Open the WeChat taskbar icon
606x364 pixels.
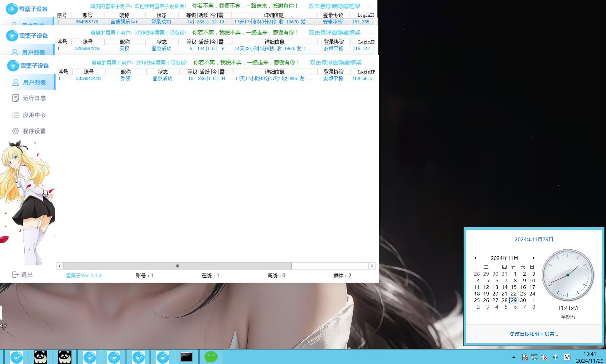pyautogui.click(x=211, y=357)
